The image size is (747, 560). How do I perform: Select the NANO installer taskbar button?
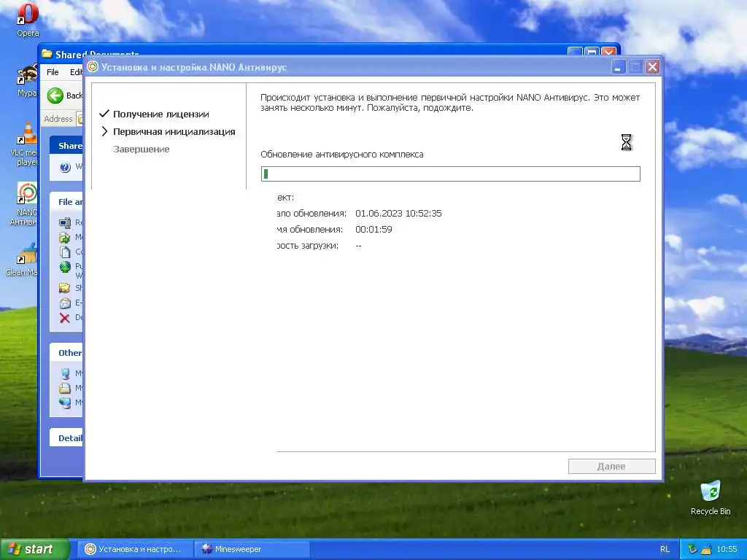136,549
